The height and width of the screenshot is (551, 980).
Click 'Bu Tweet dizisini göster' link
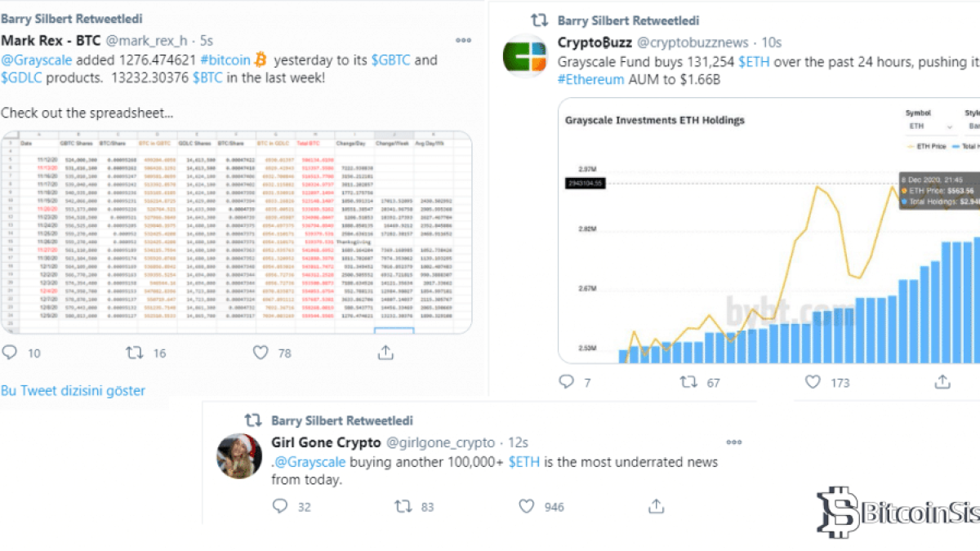pyautogui.click(x=73, y=390)
